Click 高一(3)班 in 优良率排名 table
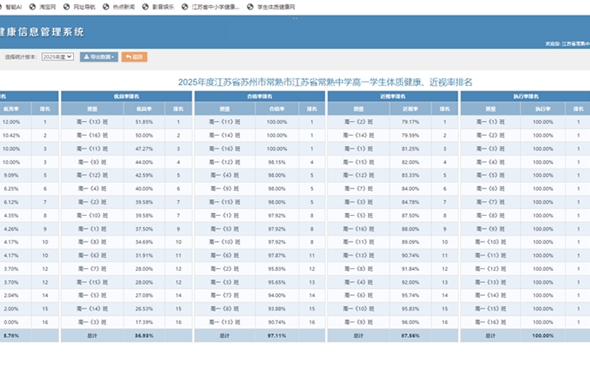Image resolution: width=590 pixels, height=380 pixels. (92, 322)
